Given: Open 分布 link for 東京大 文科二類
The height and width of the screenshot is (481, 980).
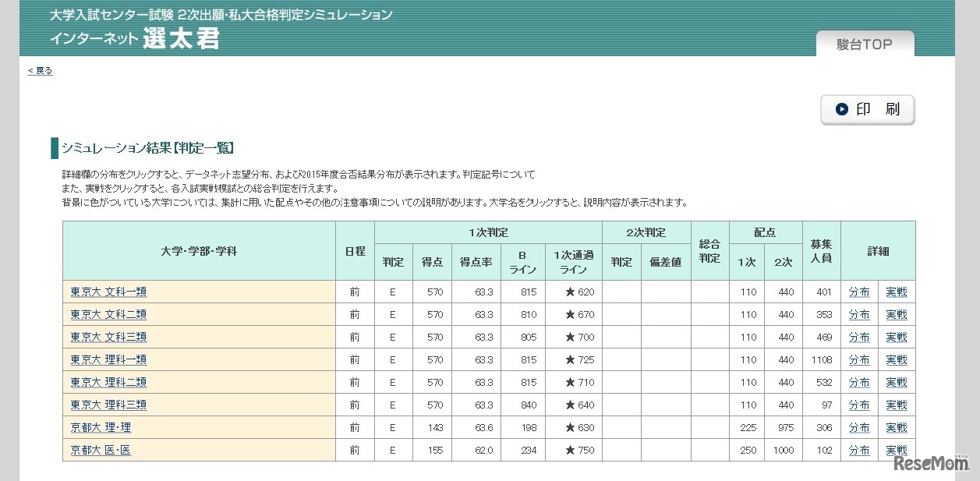Looking at the screenshot, I should (x=859, y=315).
